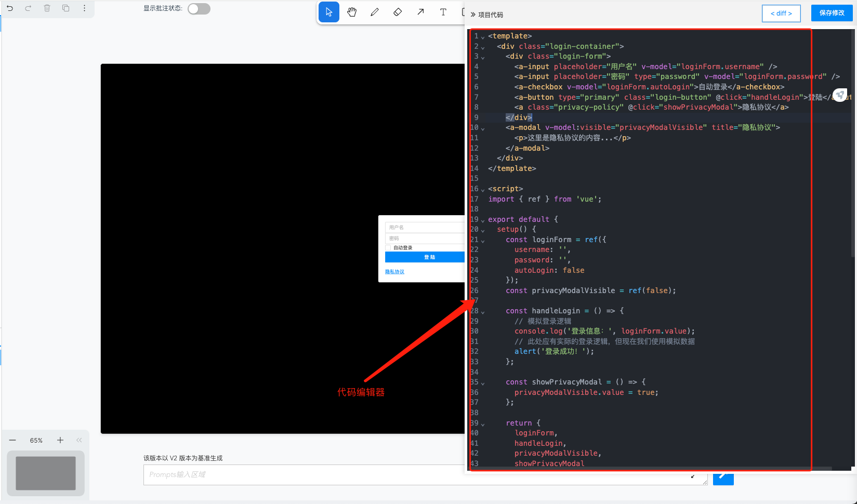Click the redo arrow icon
The width and height of the screenshot is (857, 504).
[28, 8]
